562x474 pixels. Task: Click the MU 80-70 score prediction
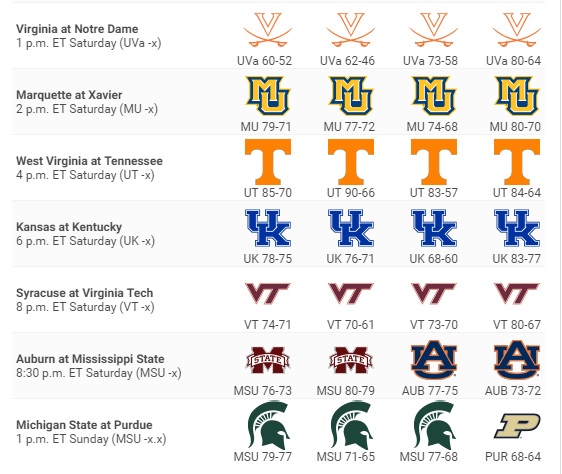515,127
